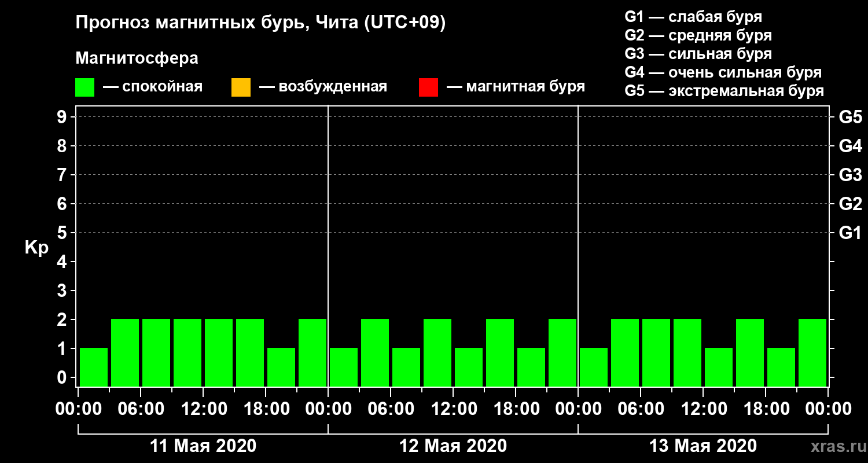Click the 13 May bar starting at 06:00

click(656, 352)
